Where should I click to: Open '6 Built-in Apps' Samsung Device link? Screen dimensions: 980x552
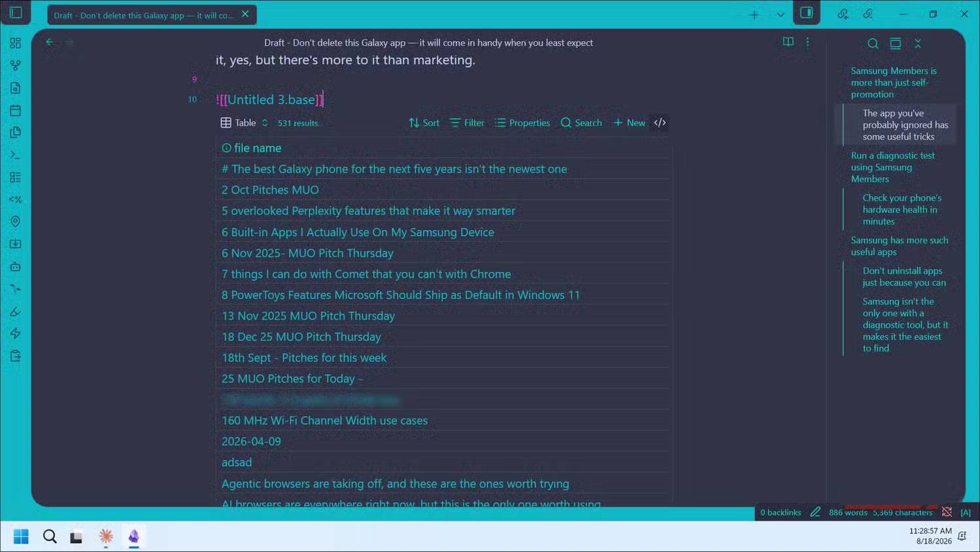[x=358, y=232]
